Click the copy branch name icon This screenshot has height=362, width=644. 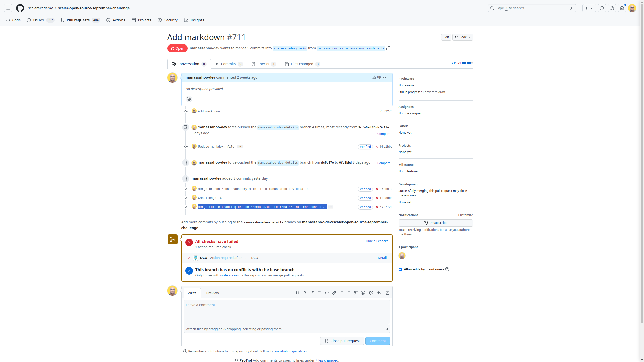click(x=388, y=48)
